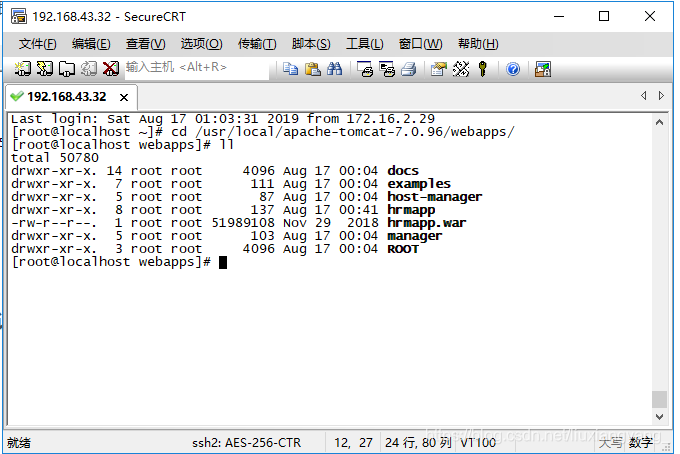Click the Find binoculars icon
The height and width of the screenshot is (454, 680).
pyautogui.click(x=334, y=69)
